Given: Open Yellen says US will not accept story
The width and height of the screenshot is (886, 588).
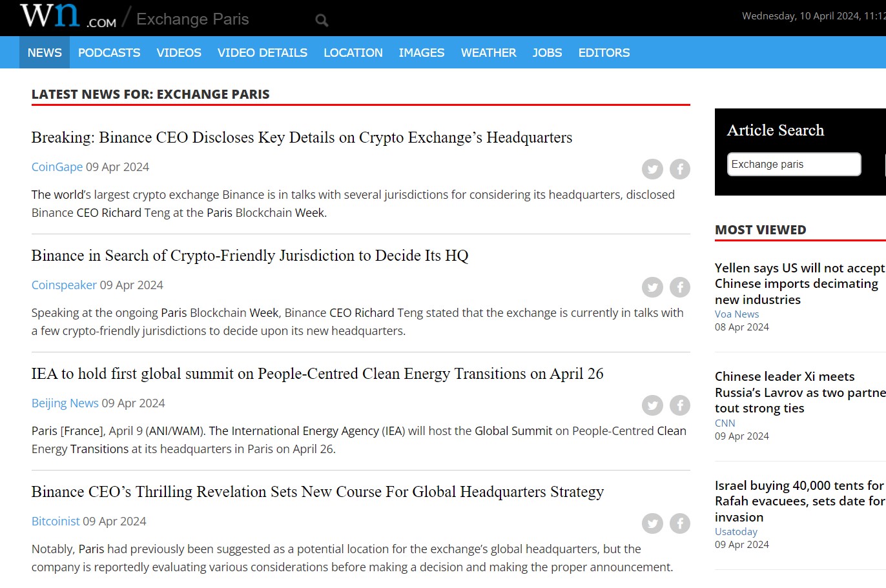Looking at the screenshot, I should [799, 283].
